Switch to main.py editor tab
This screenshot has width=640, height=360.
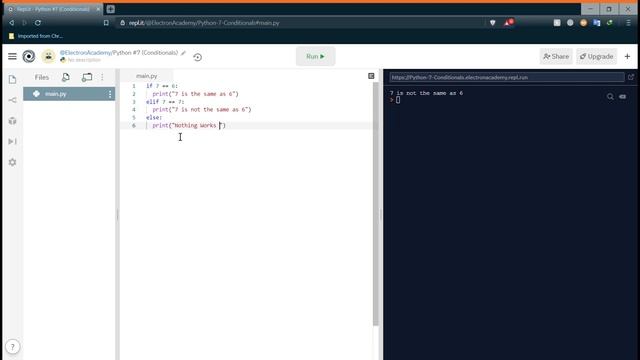coord(147,76)
